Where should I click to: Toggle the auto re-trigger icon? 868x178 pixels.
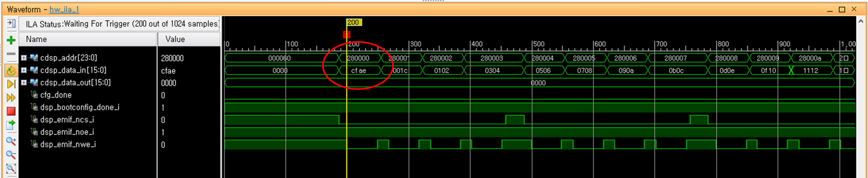point(11,71)
